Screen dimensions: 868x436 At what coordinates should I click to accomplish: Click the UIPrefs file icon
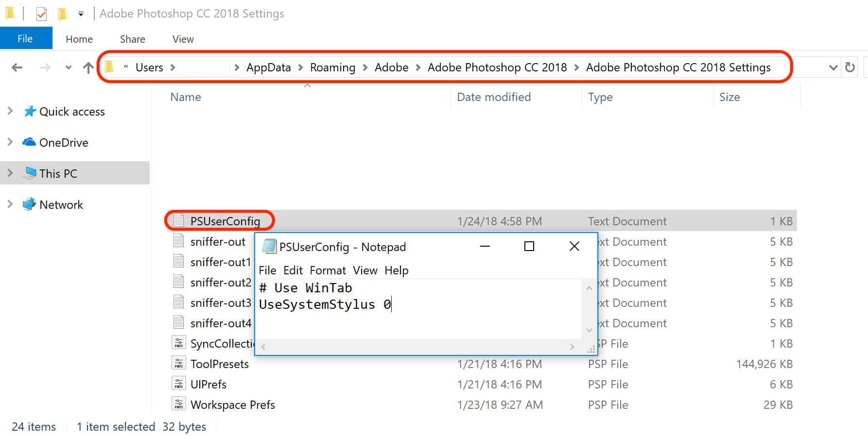pyautogui.click(x=179, y=384)
